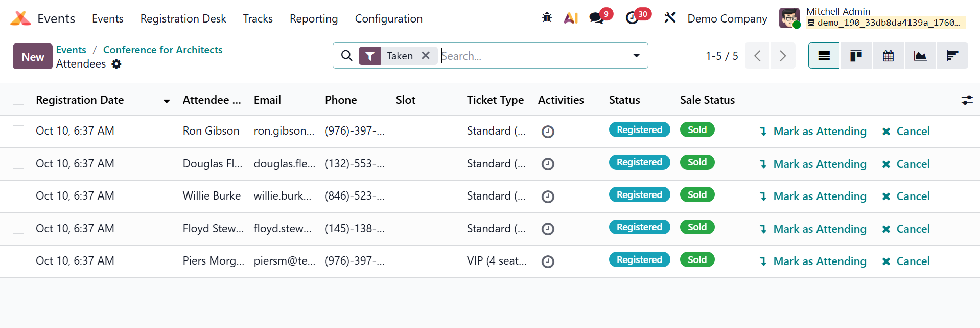Select all rows with header checkbox

(x=18, y=99)
